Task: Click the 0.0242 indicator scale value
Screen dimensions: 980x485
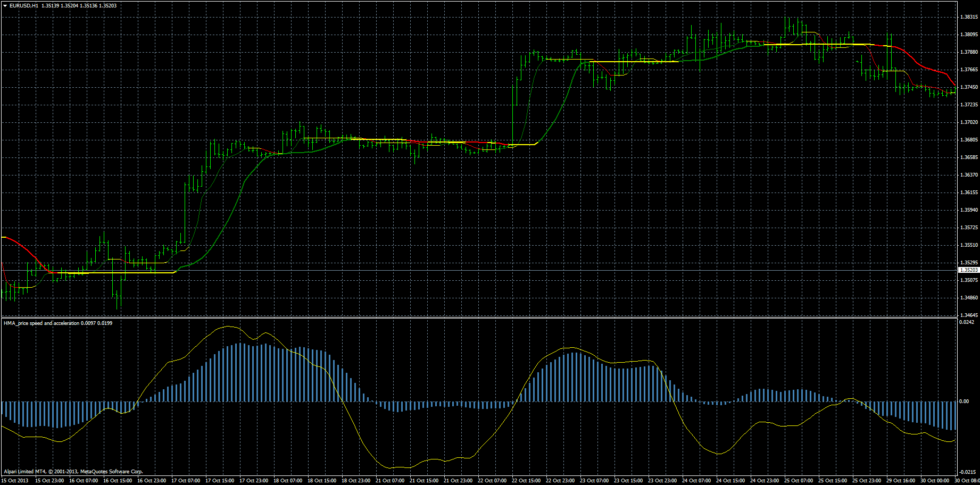Action: point(967,322)
